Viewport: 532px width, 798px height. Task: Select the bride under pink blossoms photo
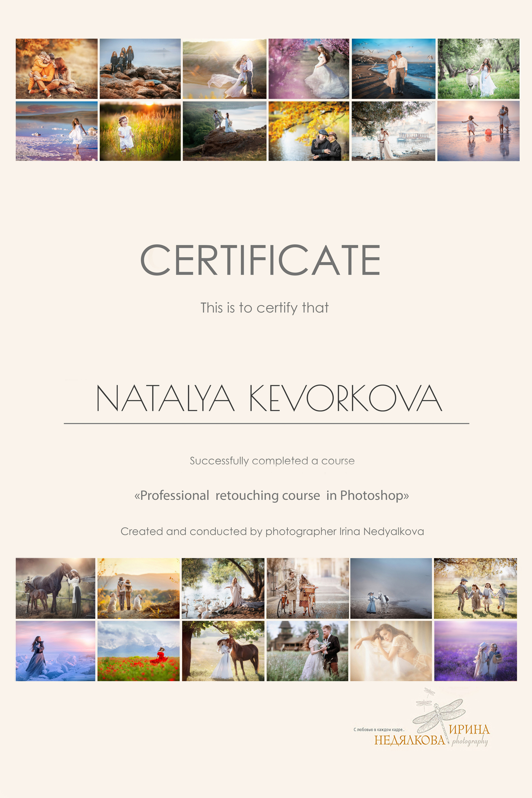click(x=308, y=68)
